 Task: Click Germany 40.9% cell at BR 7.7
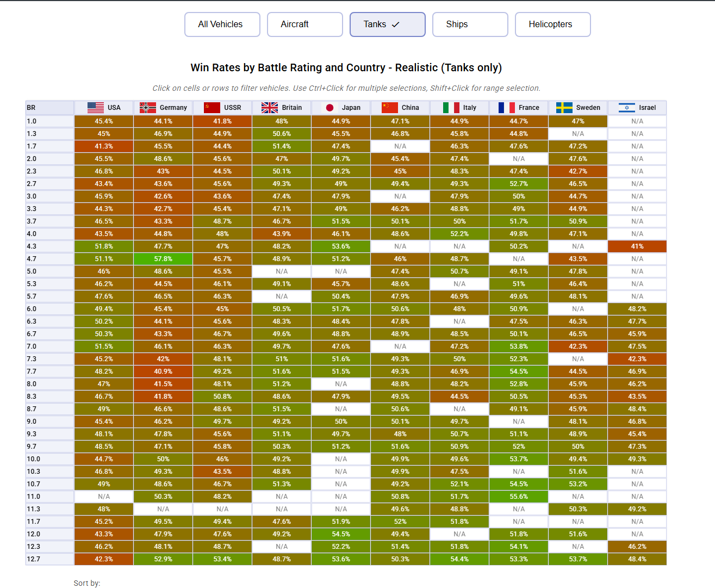(x=163, y=372)
